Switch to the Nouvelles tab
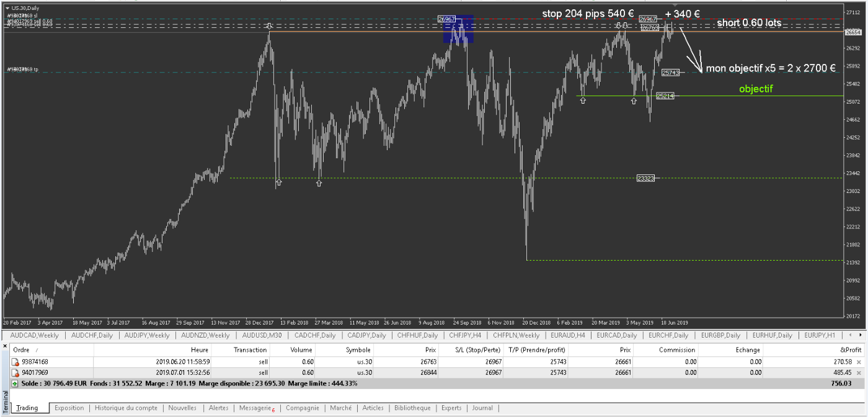Image resolution: width=868 pixels, height=417 pixels. pos(182,408)
